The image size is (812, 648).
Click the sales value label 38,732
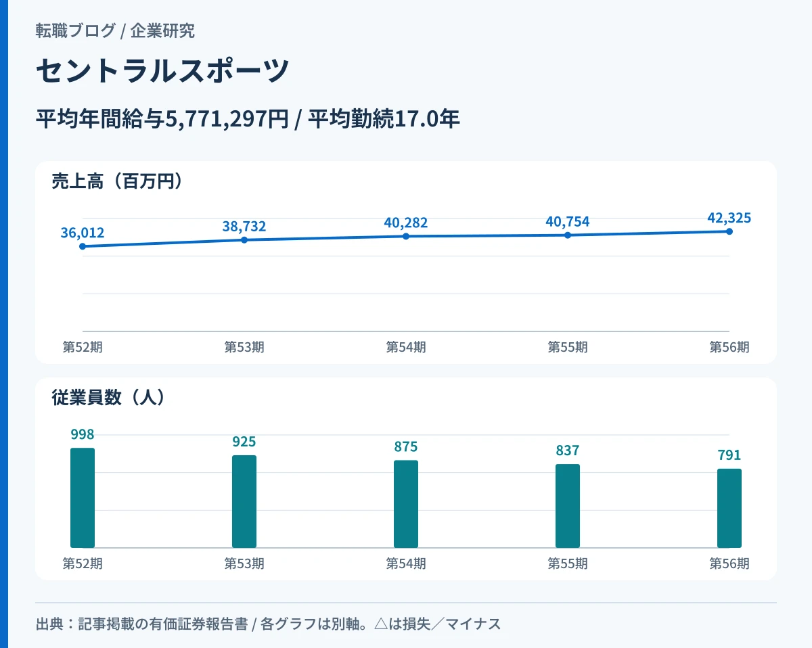[x=244, y=227]
